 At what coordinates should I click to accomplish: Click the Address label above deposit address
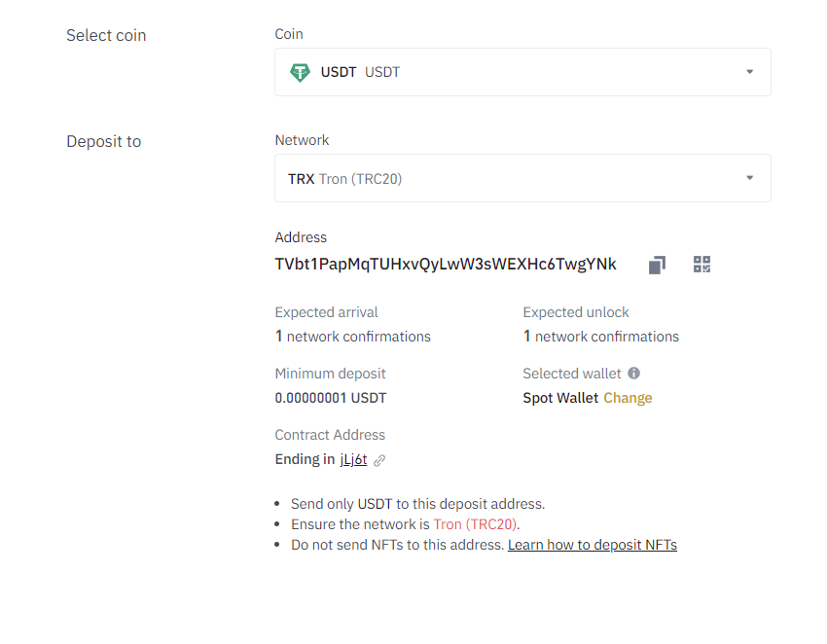pos(301,237)
